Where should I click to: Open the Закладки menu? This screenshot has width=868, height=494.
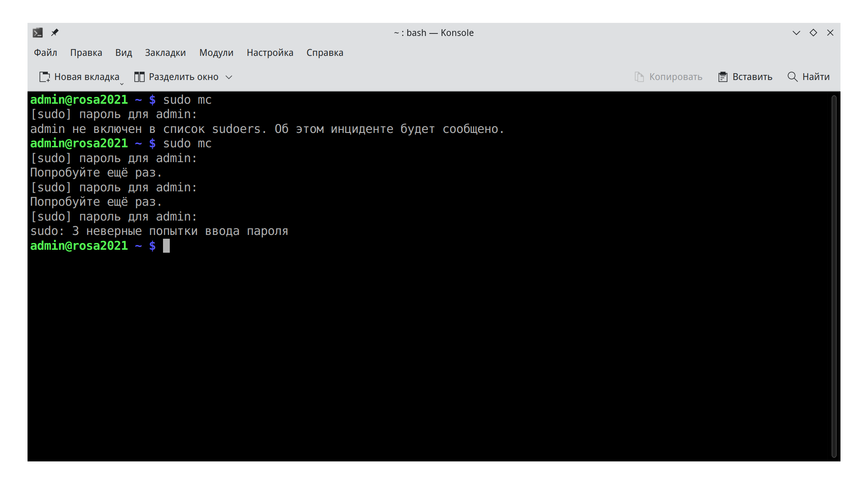(x=165, y=52)
